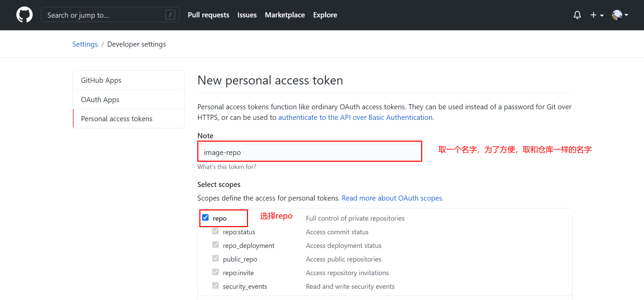Click the New personal access token heading

point(270,80)
